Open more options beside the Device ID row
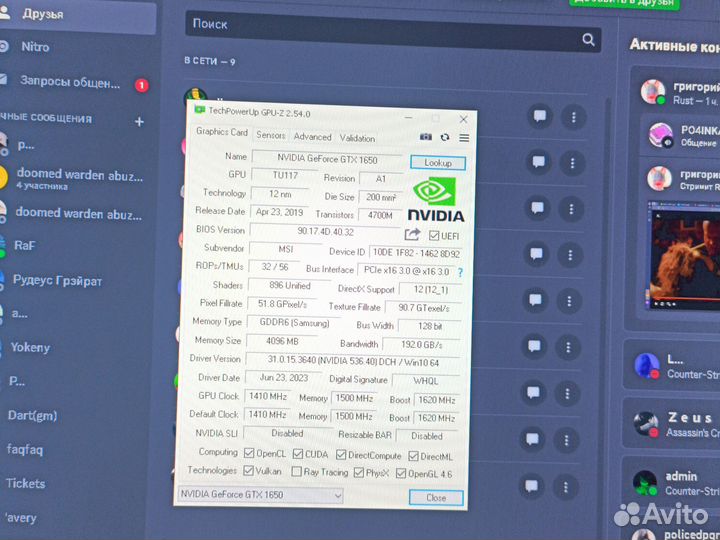The image size is (720, 540). point(570,255)
